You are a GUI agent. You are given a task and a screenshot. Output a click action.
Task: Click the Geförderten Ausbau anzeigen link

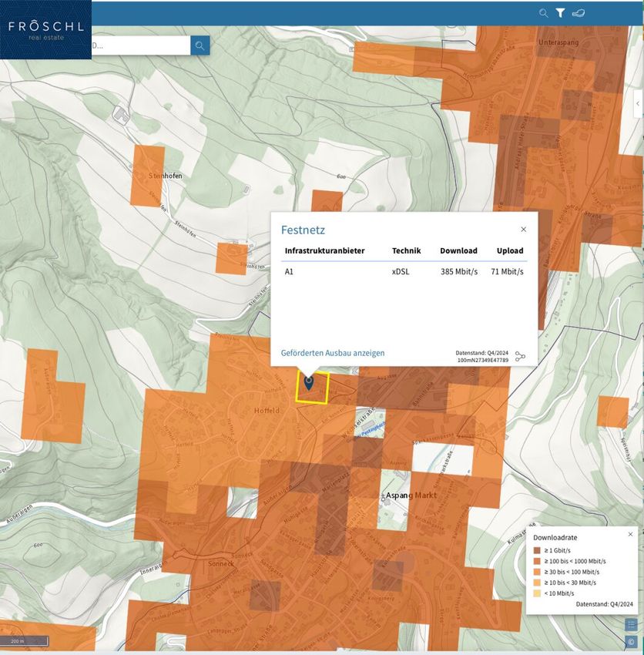333,353
